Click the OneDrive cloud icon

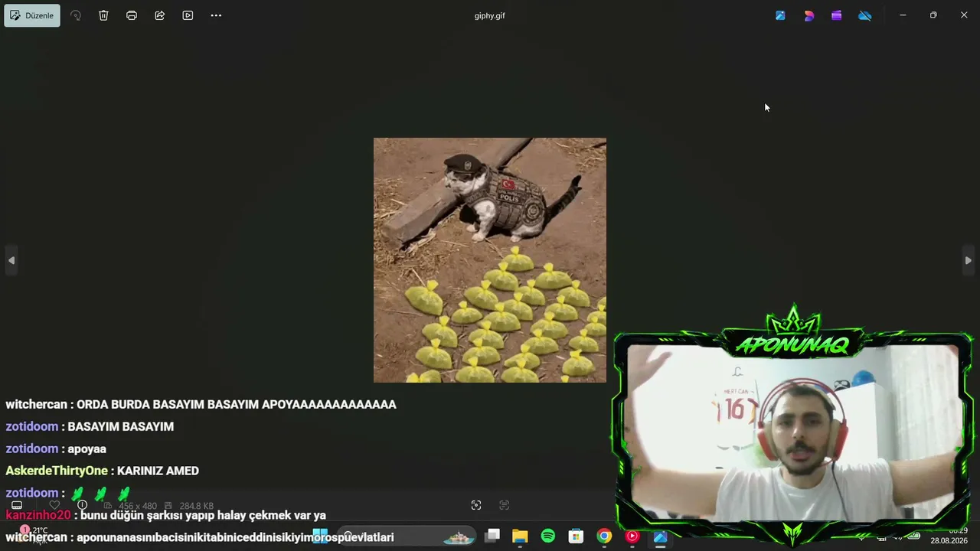[x=865, y=15]
